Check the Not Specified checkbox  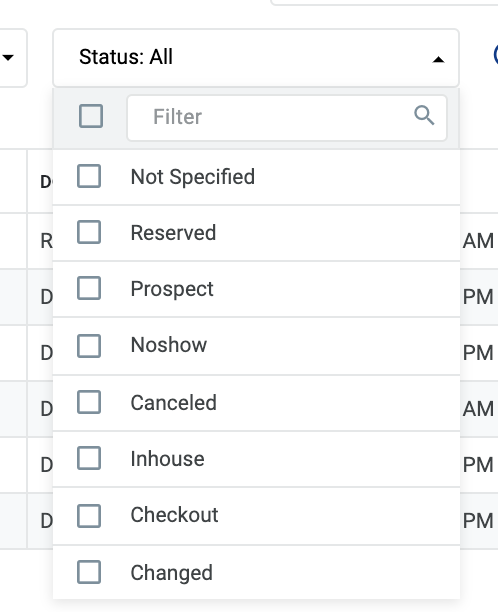click(89, 176)
